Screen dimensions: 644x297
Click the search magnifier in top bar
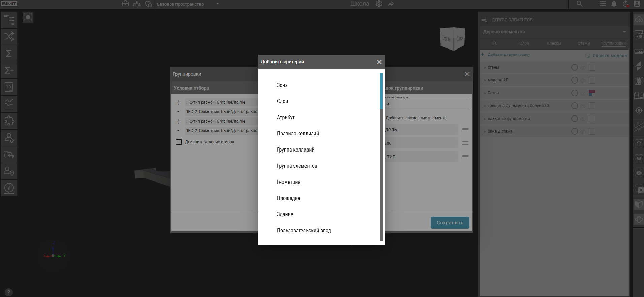point(579,4)
